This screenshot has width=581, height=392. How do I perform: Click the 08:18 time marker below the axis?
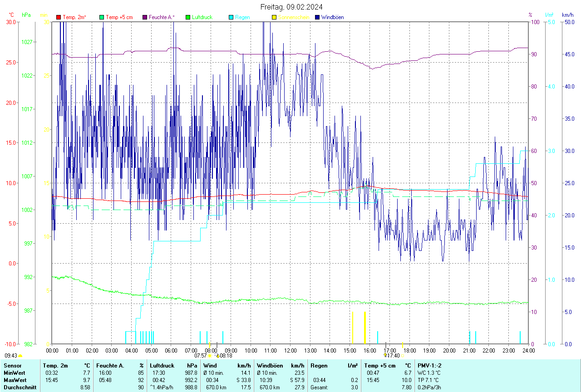[x=226, y=356]
